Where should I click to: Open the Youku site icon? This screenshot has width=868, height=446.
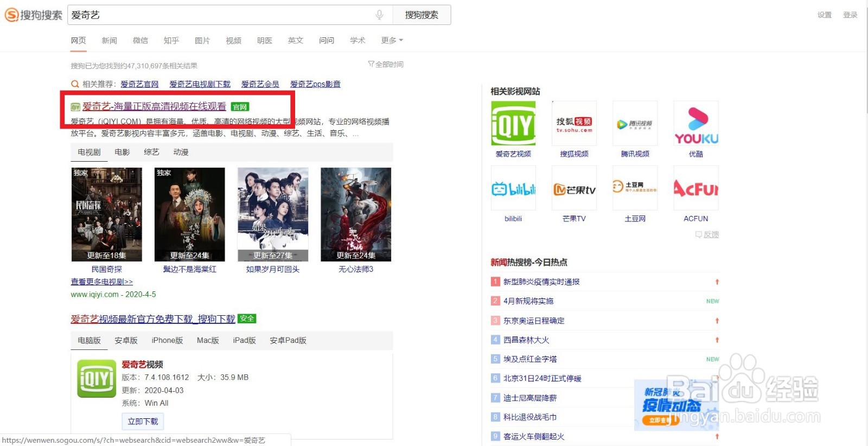pos(696,123)
